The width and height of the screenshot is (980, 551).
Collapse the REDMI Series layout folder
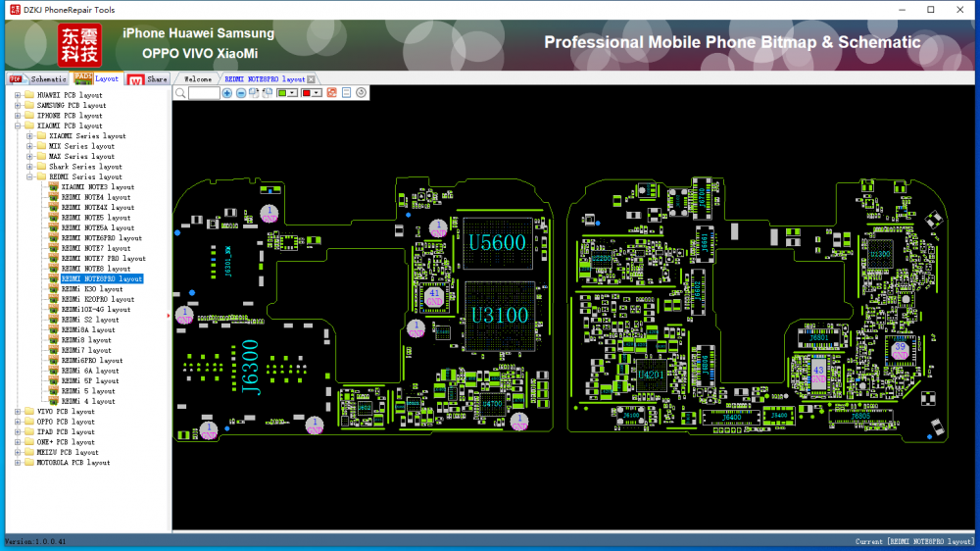pos(29,176)
